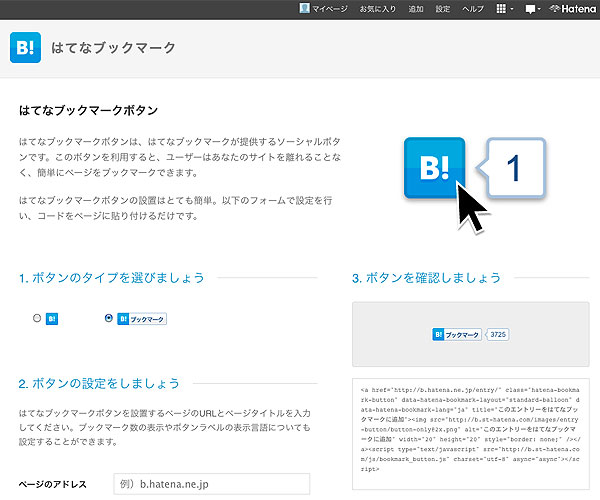Open the speech bubble notifications icon
The image size is (600, 500).
pos(530,9)
